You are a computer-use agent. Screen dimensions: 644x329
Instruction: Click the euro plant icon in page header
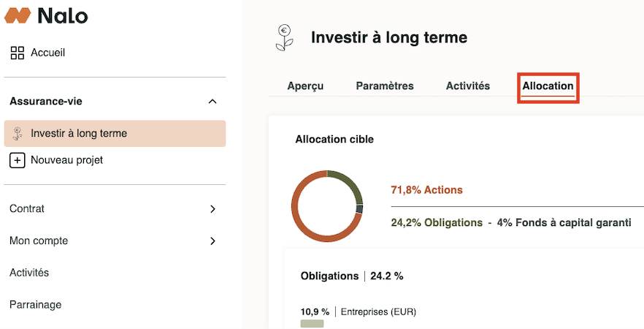point(285,38)
